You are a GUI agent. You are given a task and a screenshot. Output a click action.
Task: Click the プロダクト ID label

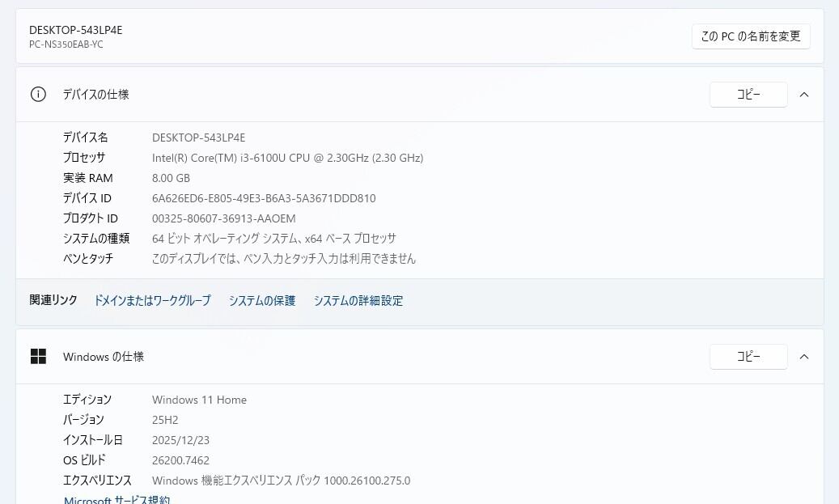[x=91, y=218]
